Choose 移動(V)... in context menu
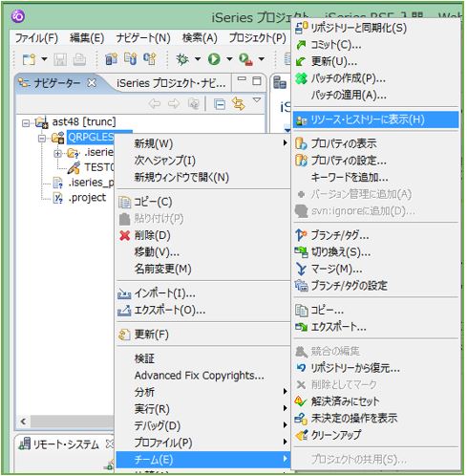The width and height of the screenshot is (467, 476). coord(203,252)
